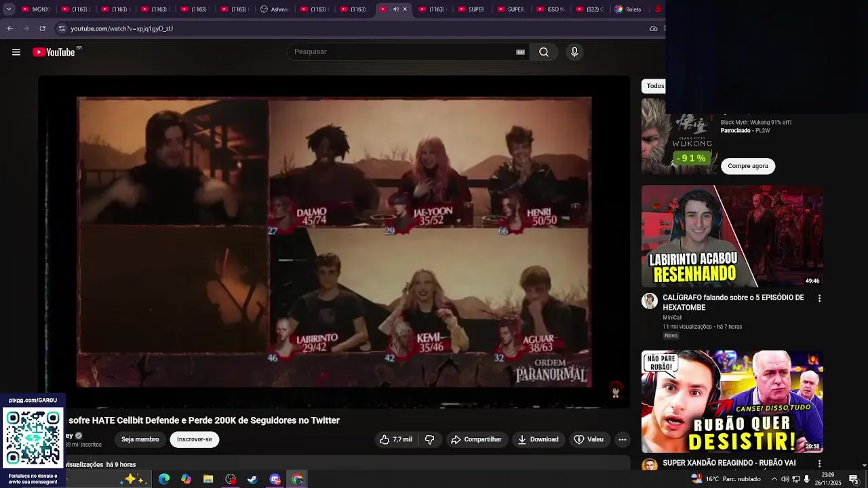Viewport: 868px width, 488px height.
Task: Click the Inscrever-se subscribe button
Action: click(195, 439)
